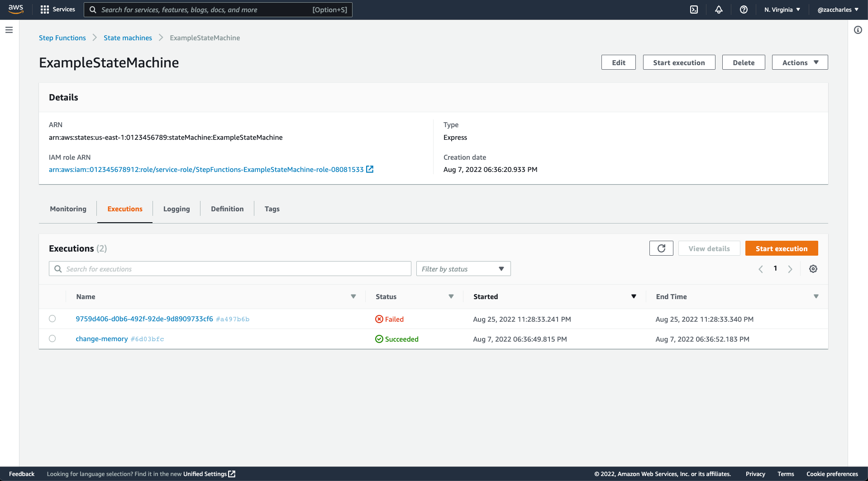Switch to the Executions tab
Viewport: 868px width, 481px height.
click(x=125, y=209)
